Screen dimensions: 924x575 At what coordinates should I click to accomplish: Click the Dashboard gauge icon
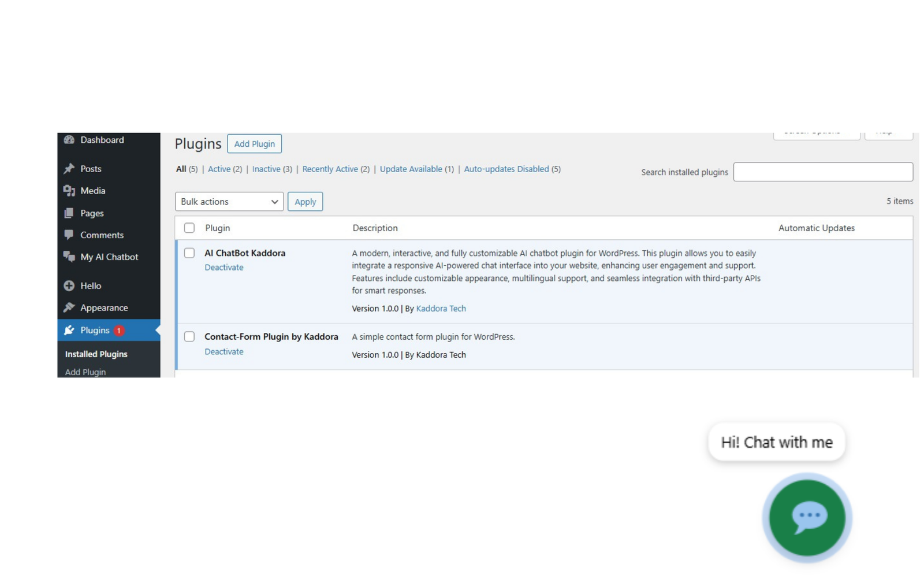[x=69, y=140]
